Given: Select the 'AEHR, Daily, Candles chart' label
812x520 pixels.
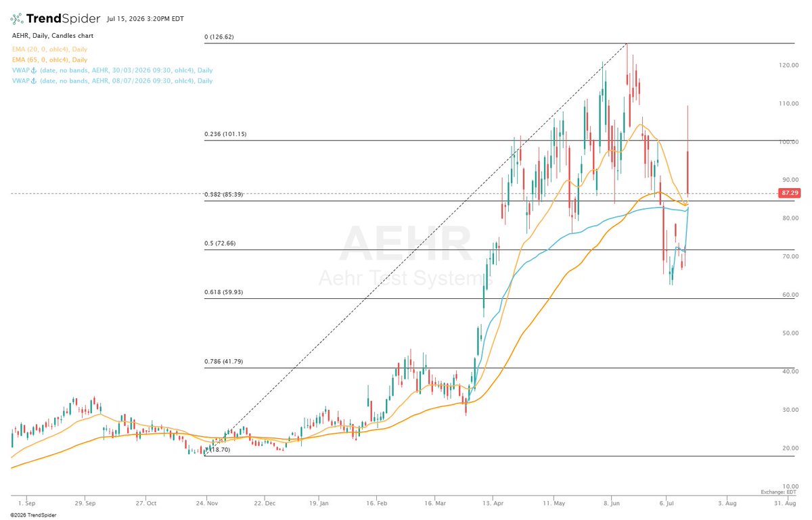Looking at the screenshot, I should 53,35.
